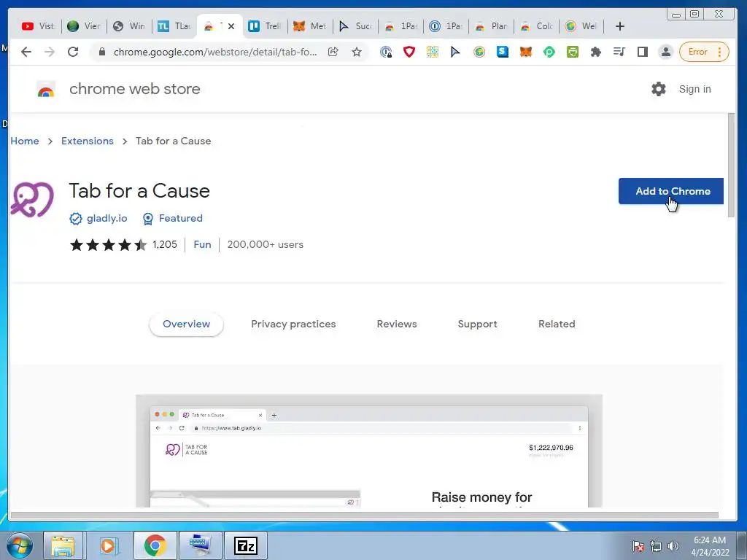Screen dimensions: 747x560
Task: Go to Home breadcrumb link
Action: (25, 141)
